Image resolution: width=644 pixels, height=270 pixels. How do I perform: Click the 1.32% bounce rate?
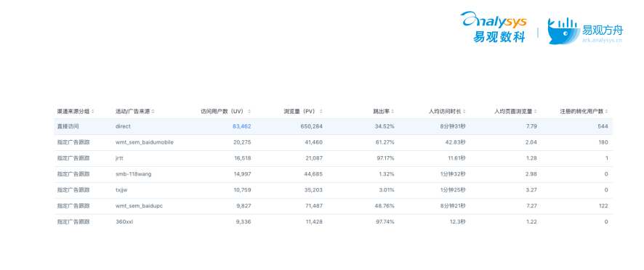[x=386, y=174]
